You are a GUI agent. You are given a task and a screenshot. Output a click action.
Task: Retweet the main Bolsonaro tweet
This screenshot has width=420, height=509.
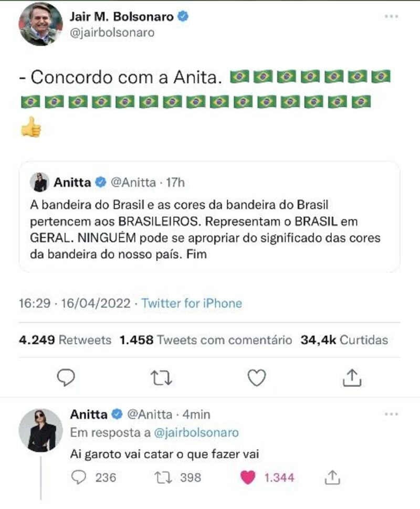pyautogui.click(x=161, y=378)
